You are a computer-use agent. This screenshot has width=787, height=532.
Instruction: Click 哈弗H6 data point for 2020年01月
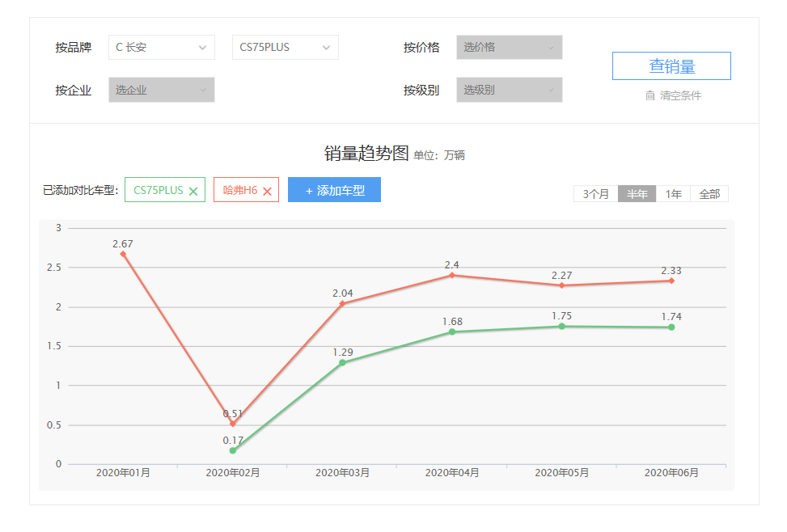pyautogui.click(x=123, y=254)
